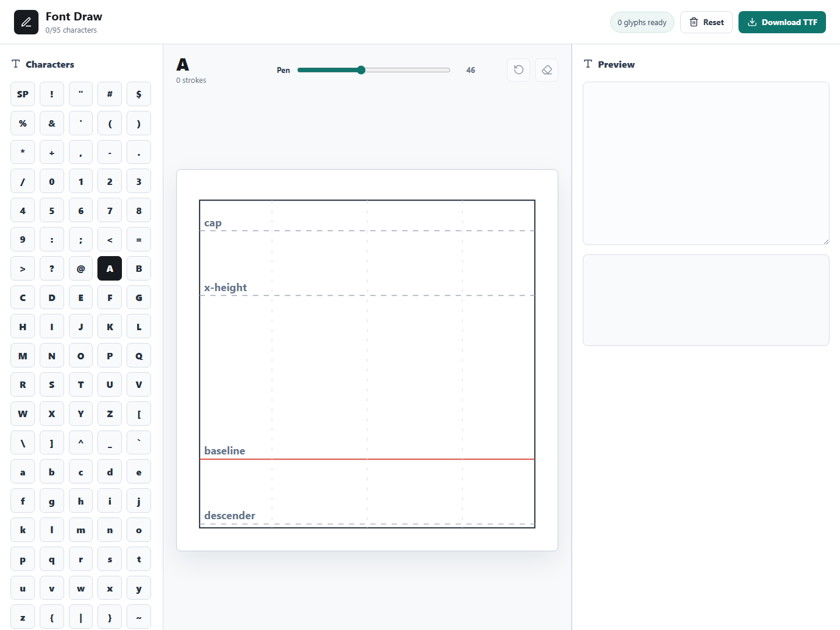Select the selected uppercase A character
The width and height of the screenshot is (840, 630).
(110, 268)
